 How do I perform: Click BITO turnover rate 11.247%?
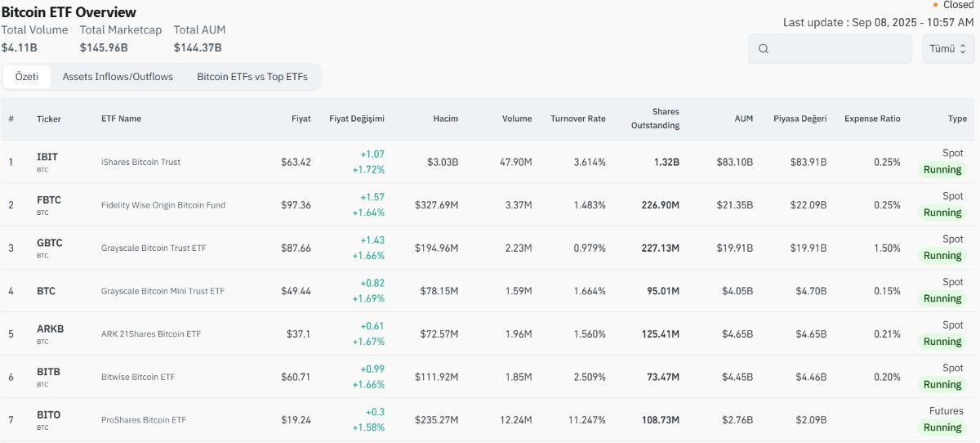click(587, 420)
